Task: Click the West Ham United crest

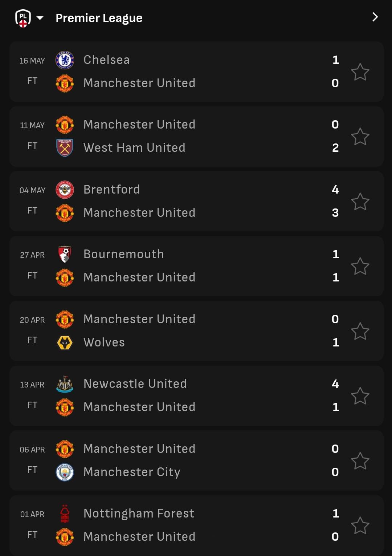Action: (65, 148)
